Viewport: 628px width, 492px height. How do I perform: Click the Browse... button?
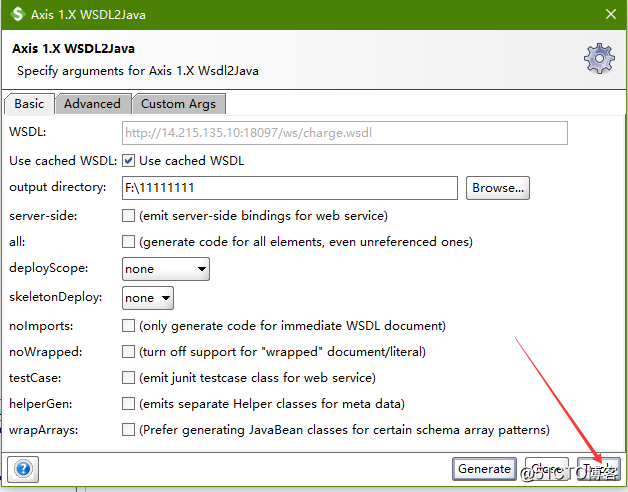pyautogui.click(x=498, y=188)
